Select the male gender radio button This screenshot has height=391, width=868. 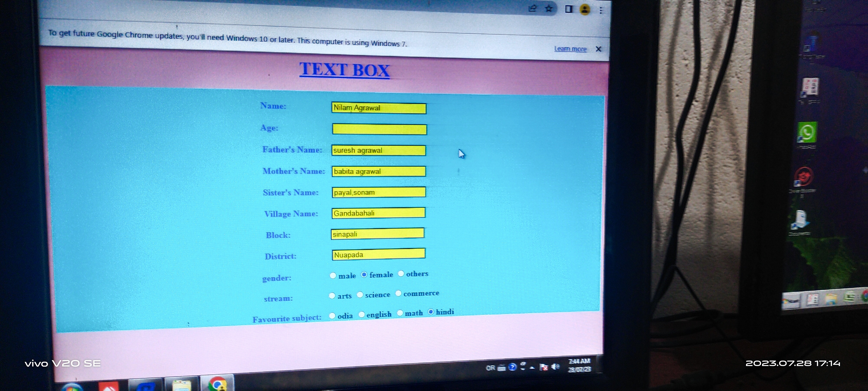point(333,276)
